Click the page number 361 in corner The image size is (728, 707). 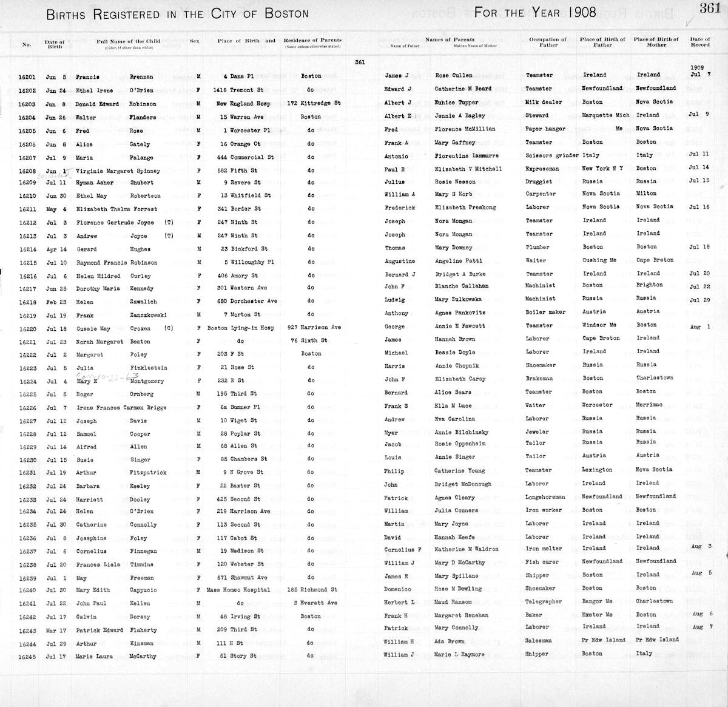709,8
